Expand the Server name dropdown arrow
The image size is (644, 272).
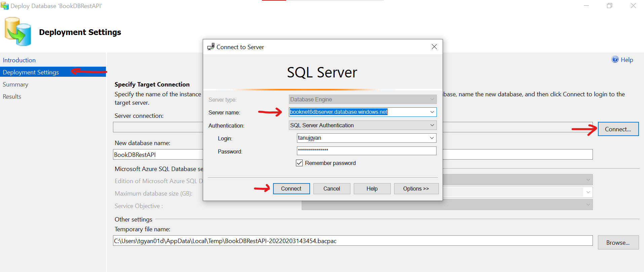coord(432,112)
